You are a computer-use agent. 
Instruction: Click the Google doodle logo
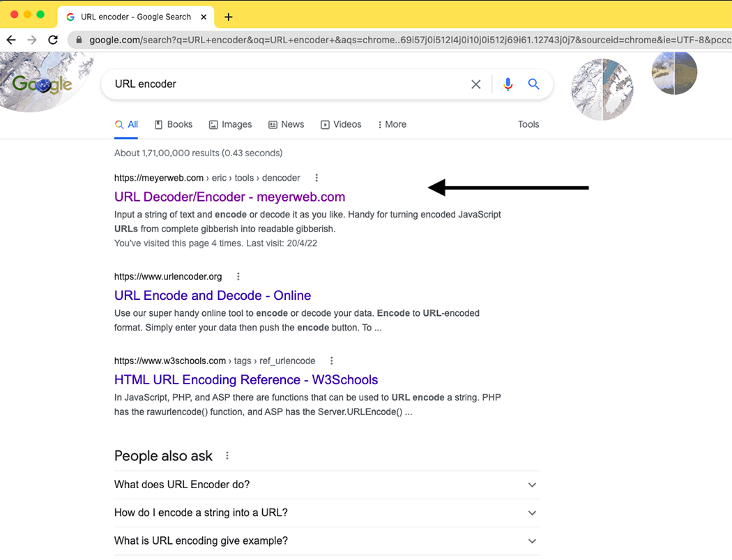[42, 84]
